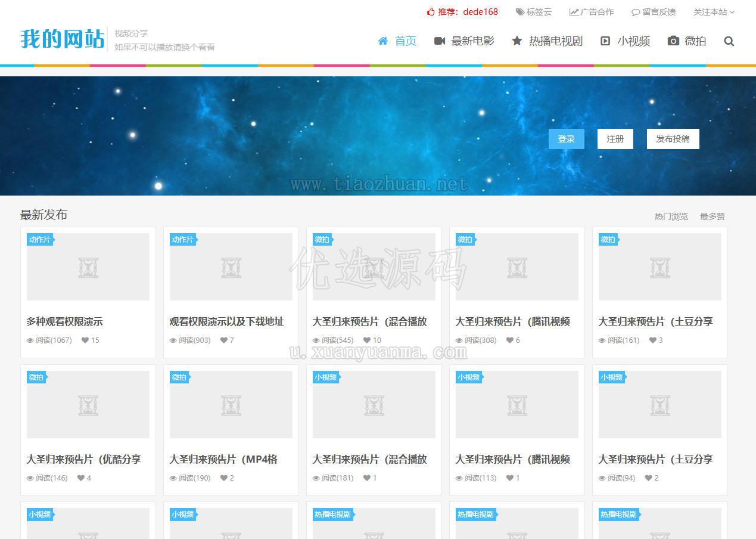Click the search magnifier icon in navigation
Screen dimensions: 756x539
pos(729,41)
